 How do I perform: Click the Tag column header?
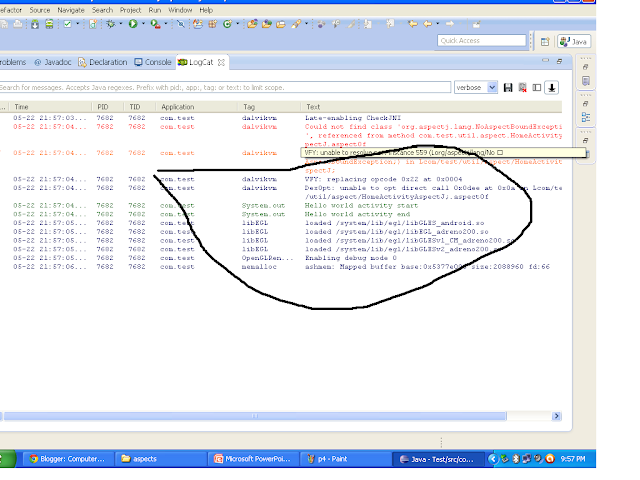(x=269, y=107)
